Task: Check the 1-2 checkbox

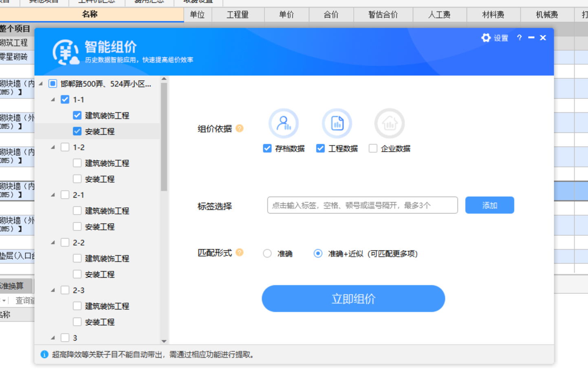Action: pyautogui.click(x=65, y=147)
